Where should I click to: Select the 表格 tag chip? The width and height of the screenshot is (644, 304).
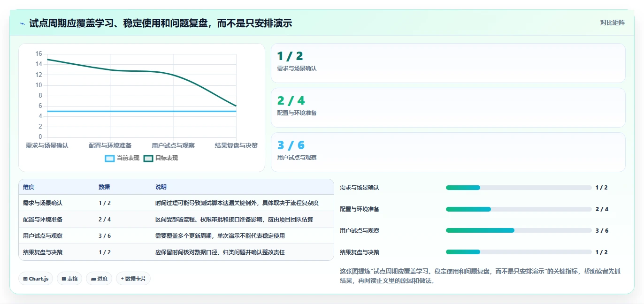coord(69,279)
